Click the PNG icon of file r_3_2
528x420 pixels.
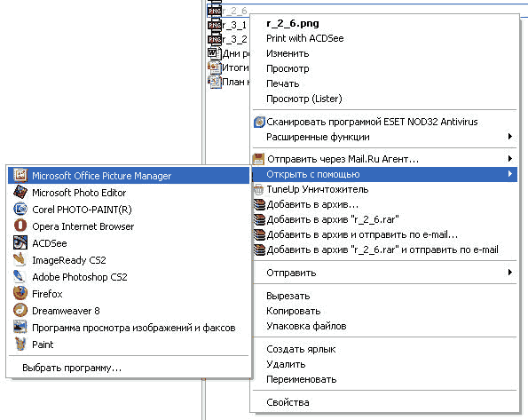pyautogui.click(x=215, y=39)
